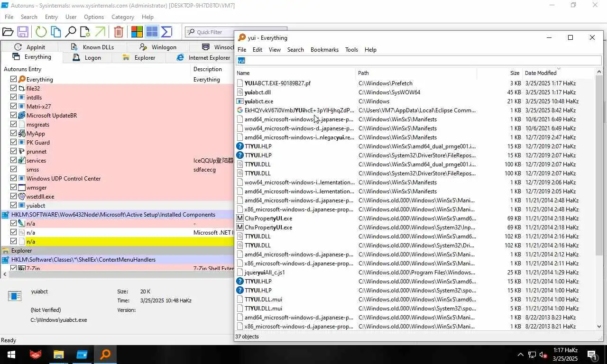Switch to the Known DLLs tab
Screen dimensions: 607x364
tap(92, 47)
